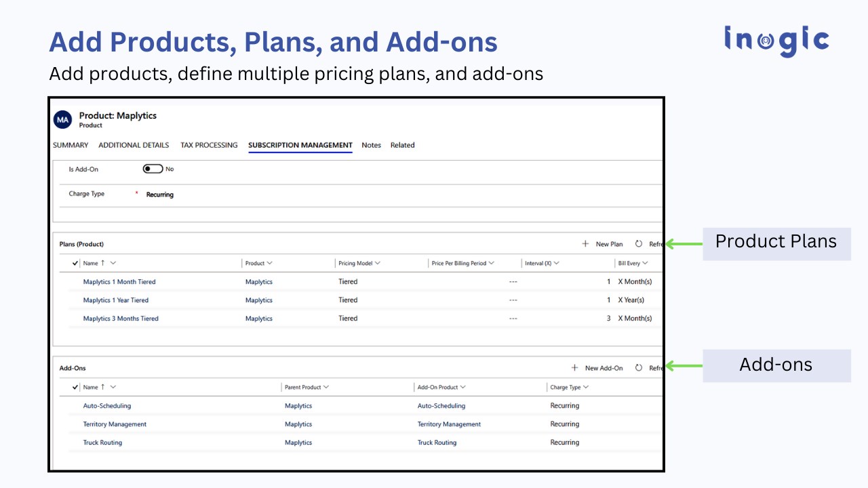Click Tiered cell in 1 Year plan row
Image resolution: width=868 pixels, height=488 pixels.
click(x=348, y=300)
